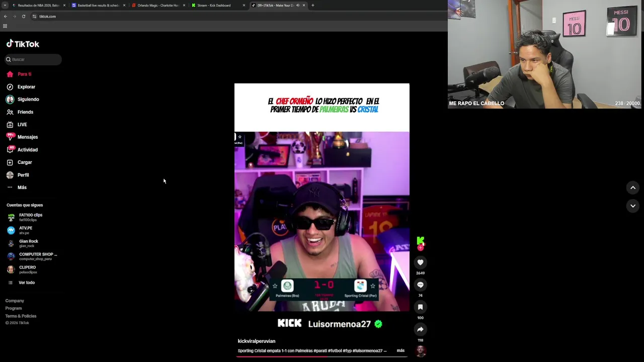Click the Cargar upload icon
644x362 pixels.
(x=10, y=162)
